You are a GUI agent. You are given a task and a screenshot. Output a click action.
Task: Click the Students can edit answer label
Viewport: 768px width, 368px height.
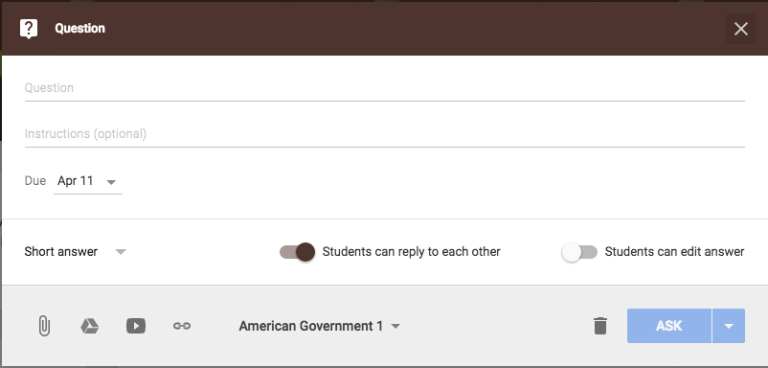(674, 252)
